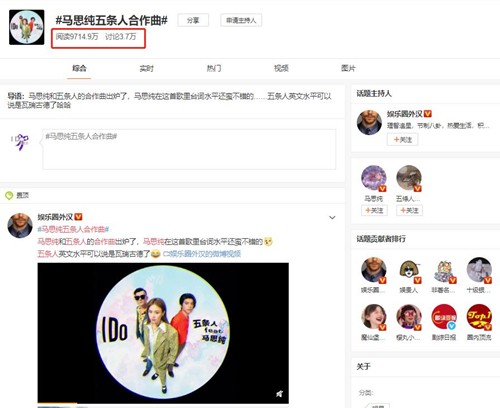Toggle follow for 五条人
500x408 pixels.
click(409, 210)
